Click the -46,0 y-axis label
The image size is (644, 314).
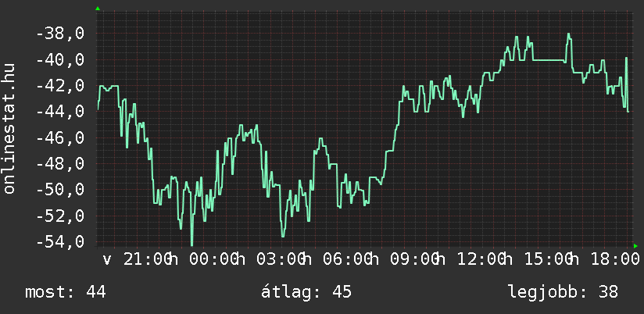[x=60, y=137]
